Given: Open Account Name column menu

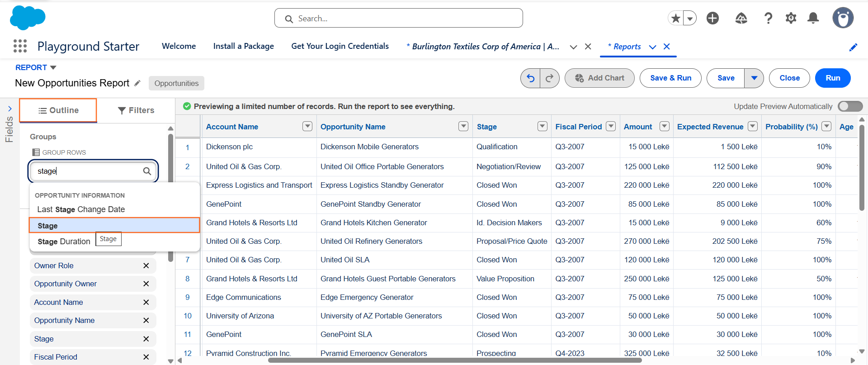Looking at the screenshot, I should click(x=307, y=126).
